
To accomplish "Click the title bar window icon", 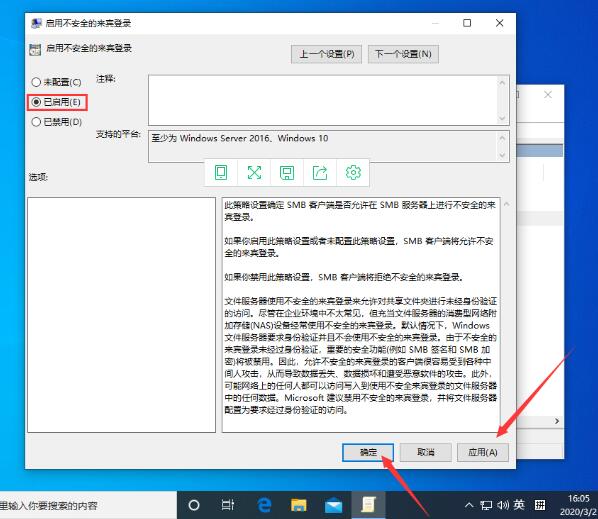I will coord(36,23).
